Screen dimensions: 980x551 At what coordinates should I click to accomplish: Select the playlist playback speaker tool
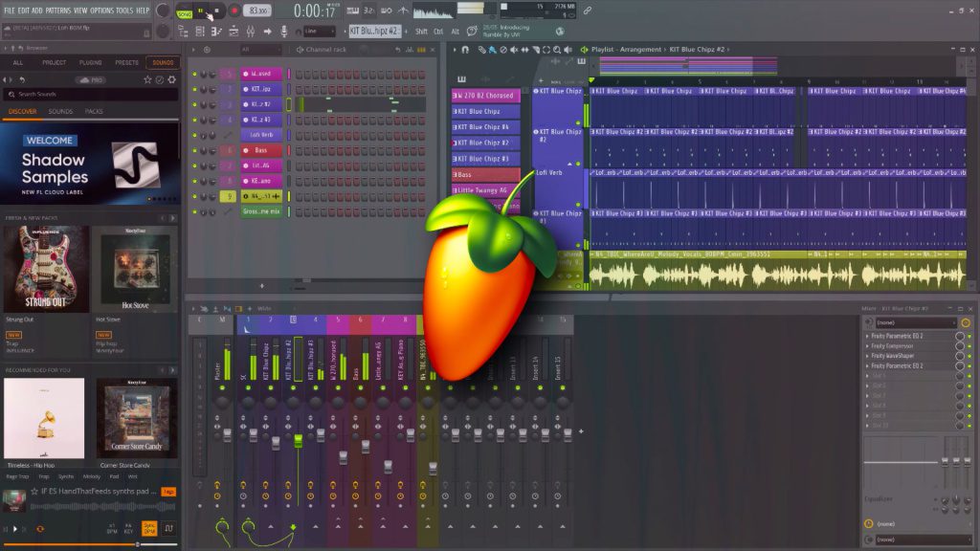click(568, 50)
